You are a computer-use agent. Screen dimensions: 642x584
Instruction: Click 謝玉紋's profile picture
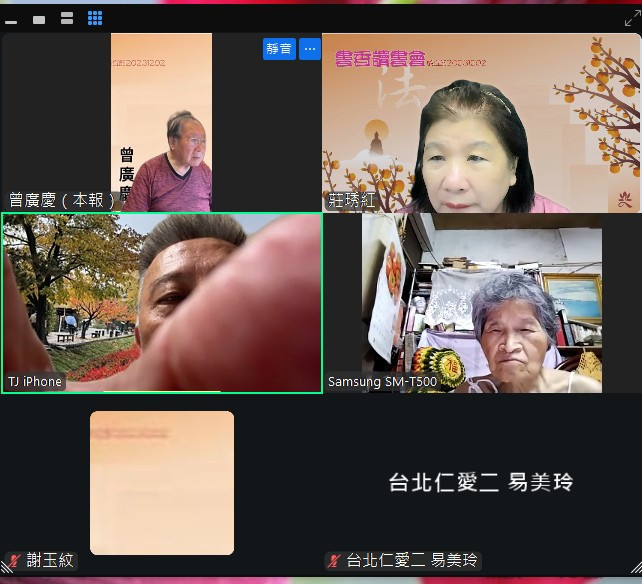click(x=162, y=482)
